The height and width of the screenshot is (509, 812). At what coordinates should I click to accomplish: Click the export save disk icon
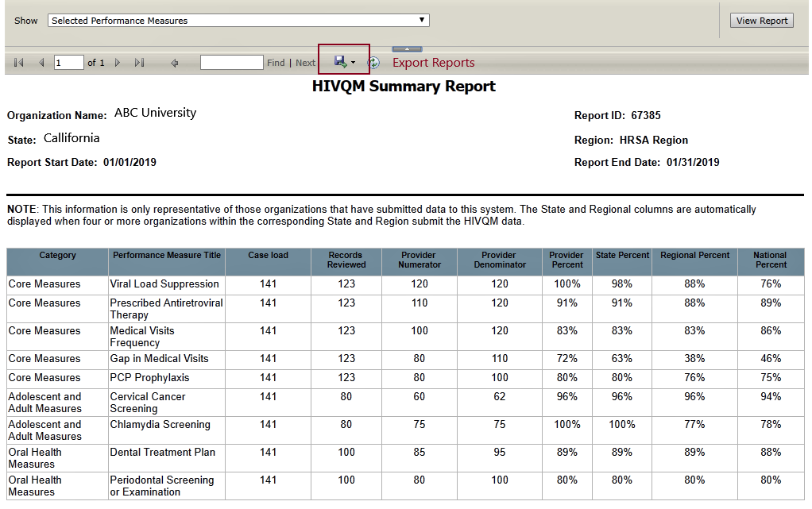pyautogui.click(x=340, y=62)
